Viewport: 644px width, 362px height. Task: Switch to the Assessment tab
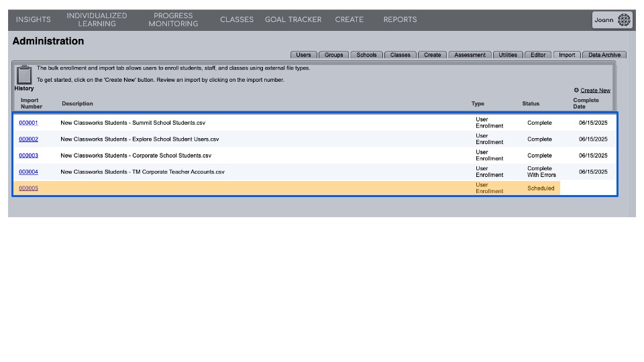pos(470,55)
